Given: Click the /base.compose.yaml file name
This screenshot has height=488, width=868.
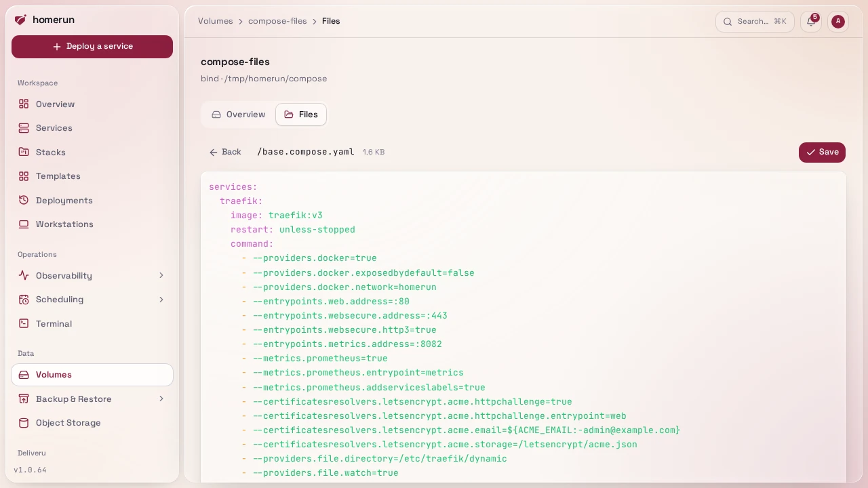Looking at the screenshot, I should pyautogui.click(x=306, y=152).
